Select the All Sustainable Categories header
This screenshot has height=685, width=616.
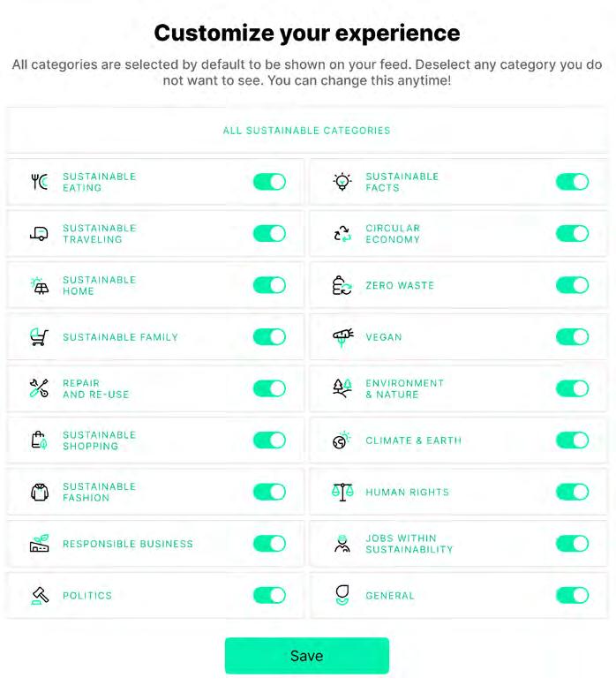tap(306, 131)
